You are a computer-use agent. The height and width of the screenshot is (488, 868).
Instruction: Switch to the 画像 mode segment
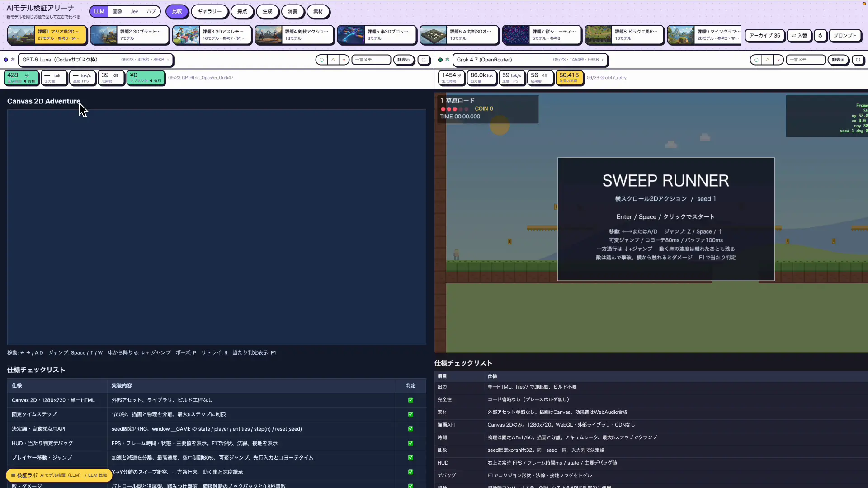pyautogui.click(x=117, y=11)
